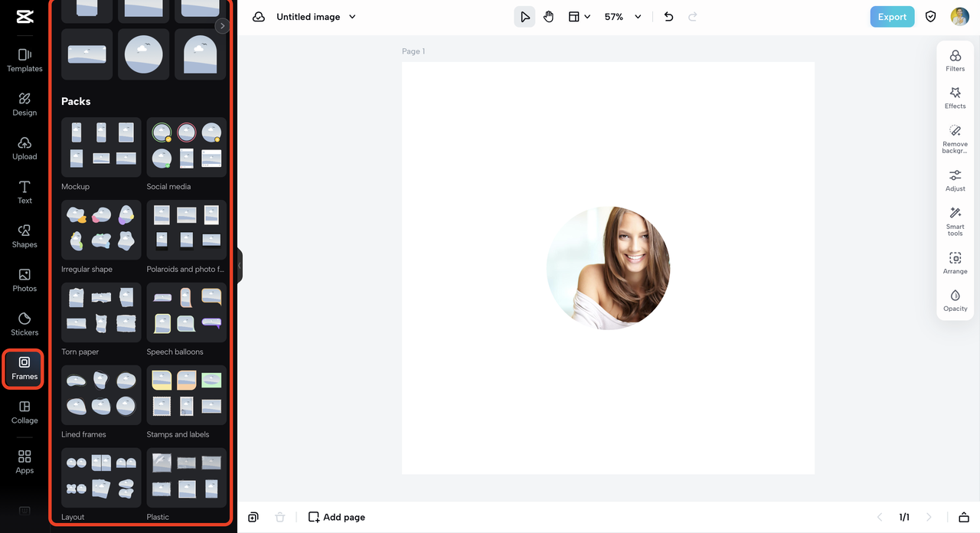Screen dimensions: 980x533
Task: Activate the Hand pan tool
Action: coord(548,17)
